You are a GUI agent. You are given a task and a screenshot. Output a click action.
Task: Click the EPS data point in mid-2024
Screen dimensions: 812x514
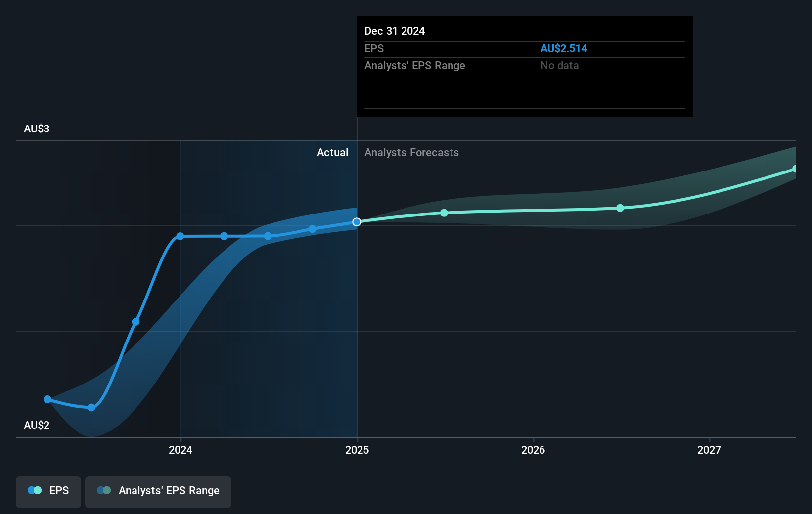click(268, 236)
